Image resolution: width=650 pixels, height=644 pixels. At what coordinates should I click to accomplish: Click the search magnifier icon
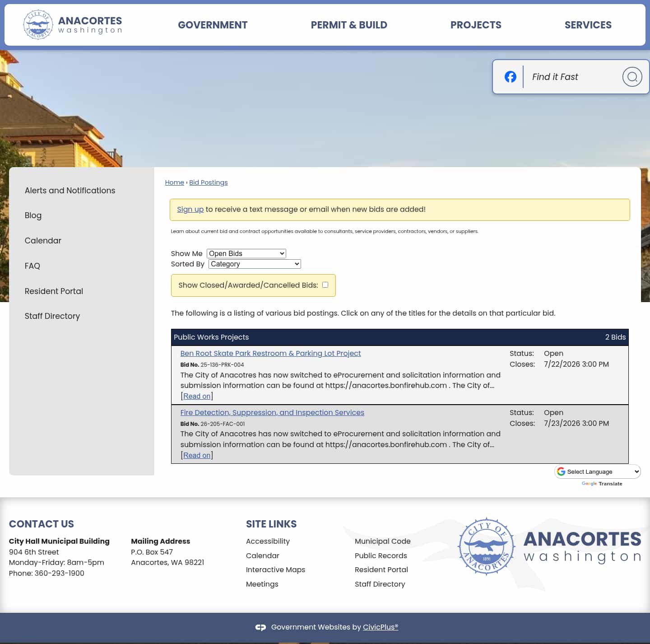632,77
